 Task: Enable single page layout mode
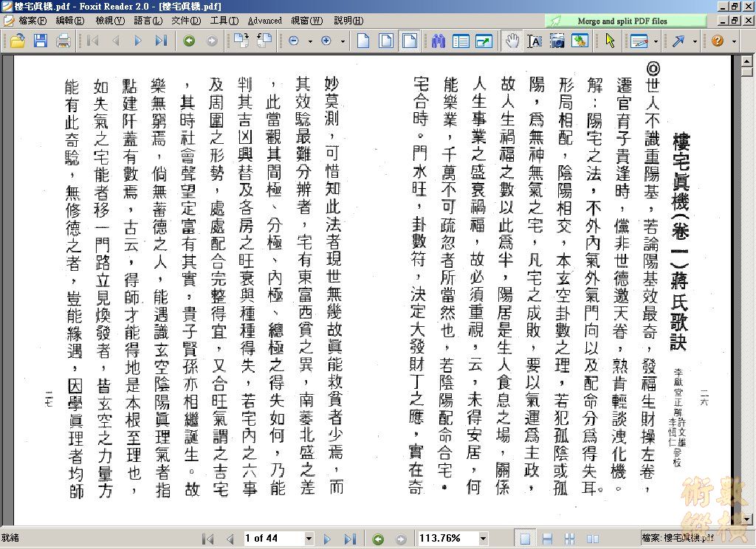pyautogui.click(x=525, y=539)
